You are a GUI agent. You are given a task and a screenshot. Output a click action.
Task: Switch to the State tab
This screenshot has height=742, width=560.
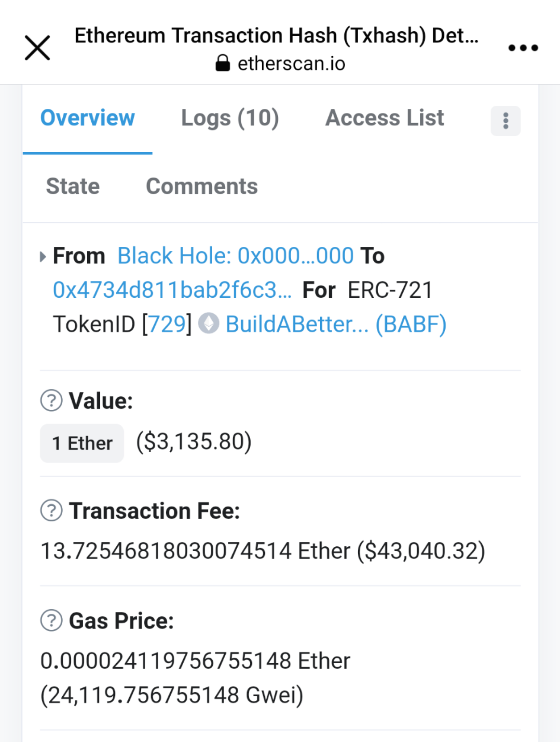[x=73, y=186]
